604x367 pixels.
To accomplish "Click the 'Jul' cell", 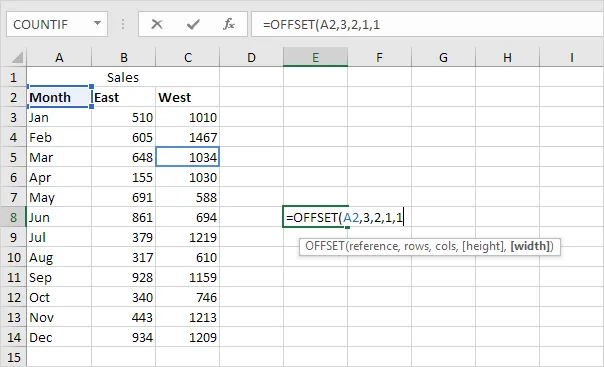I will pyautogui.click(x=59, y=237).
